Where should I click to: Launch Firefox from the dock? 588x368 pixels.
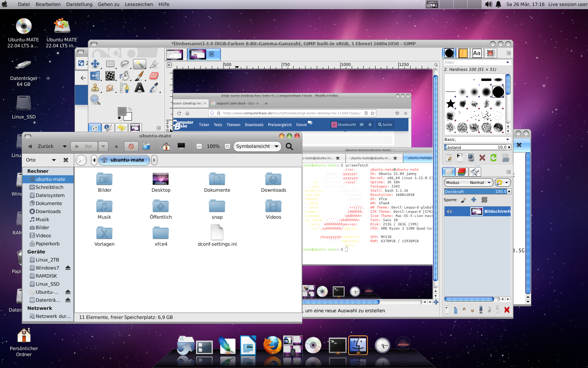click(x=272, y=345)
